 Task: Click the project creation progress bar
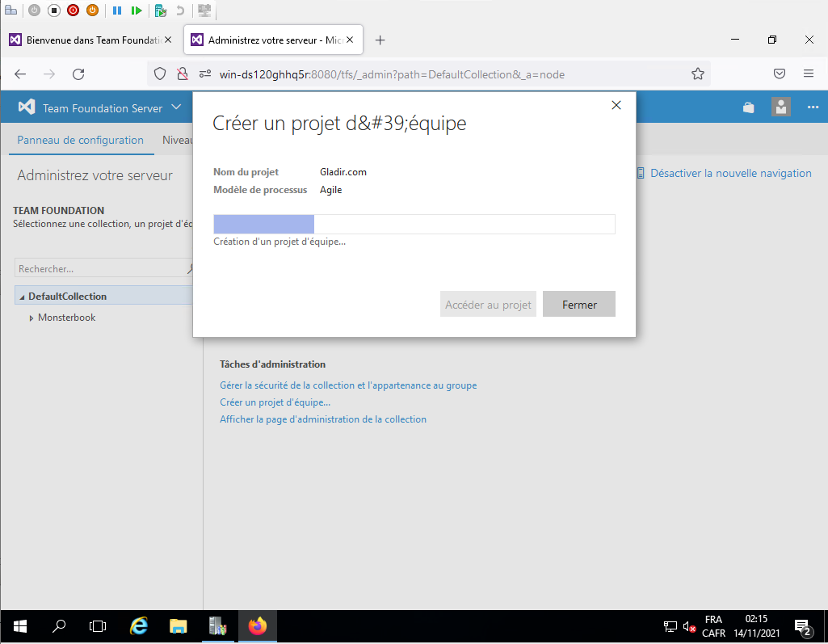(414, 225)
